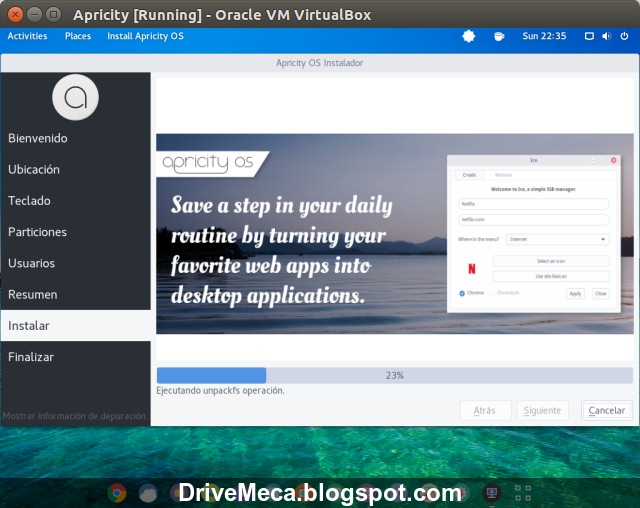Close the Ice dialog in slideshow

[x=613, y=160]
